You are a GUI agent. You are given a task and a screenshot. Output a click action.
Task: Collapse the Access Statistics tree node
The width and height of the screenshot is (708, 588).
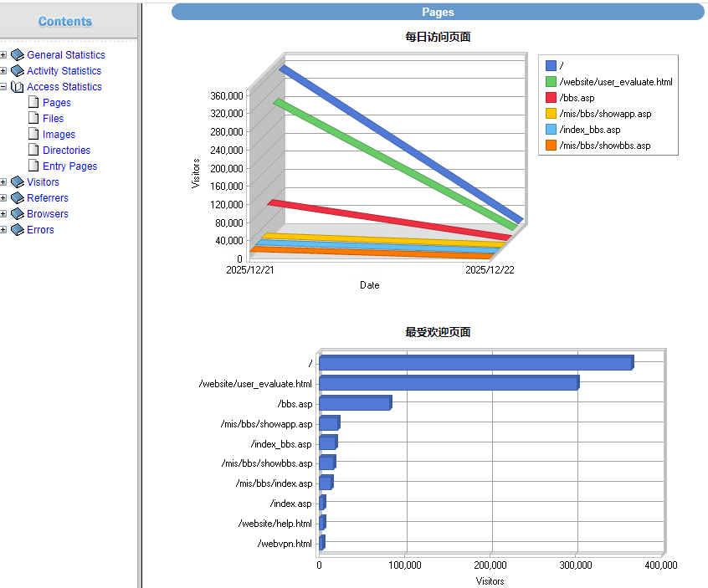tap(3, 87)
